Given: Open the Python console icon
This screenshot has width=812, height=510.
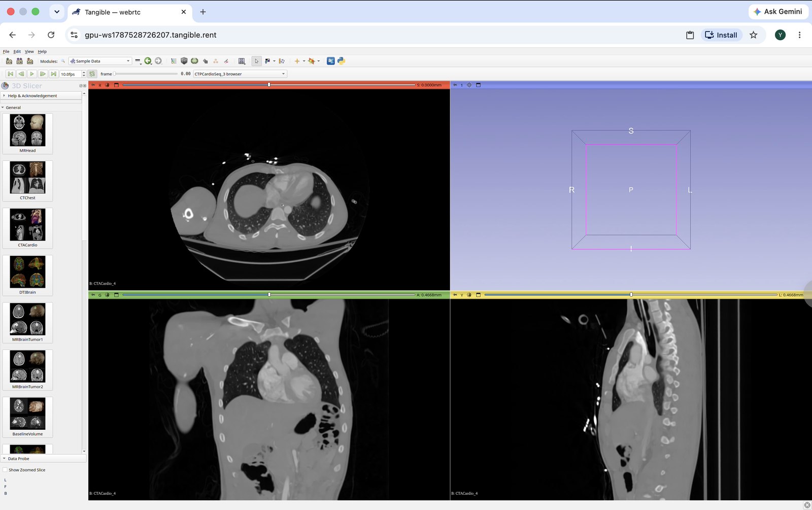Looking at the screenshot, I should point(341,61).
